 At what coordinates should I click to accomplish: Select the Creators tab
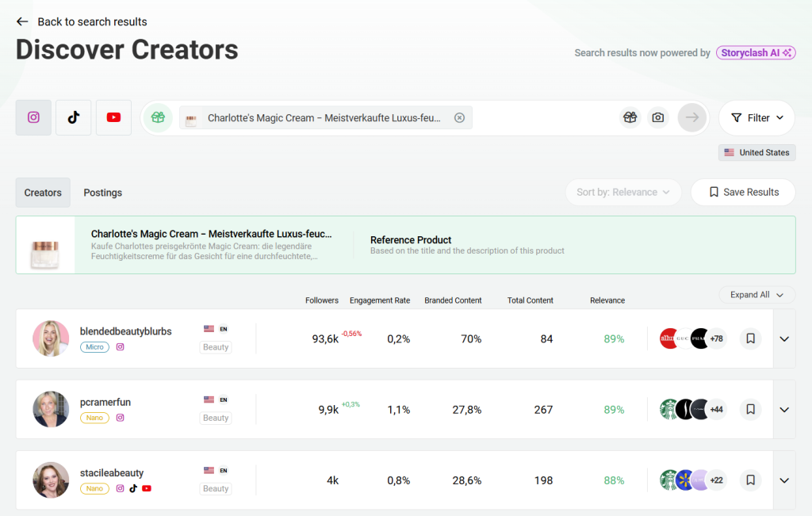(x=43, y=192)
